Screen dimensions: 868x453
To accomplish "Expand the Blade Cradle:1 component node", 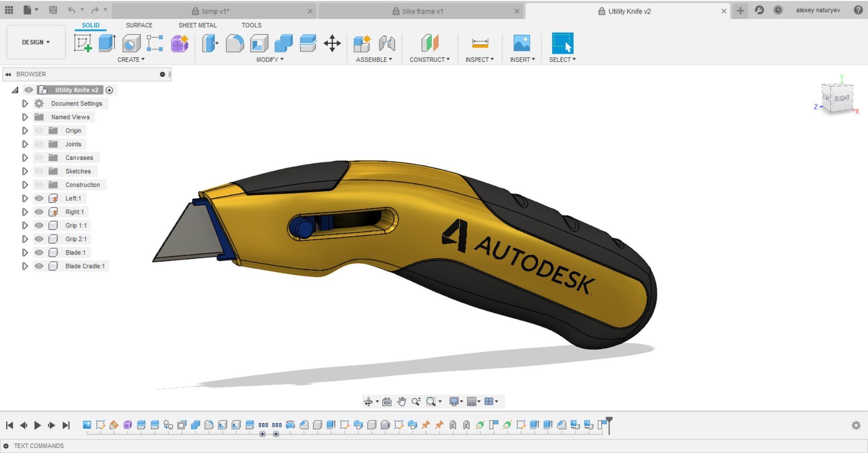I will coord(25,266).
